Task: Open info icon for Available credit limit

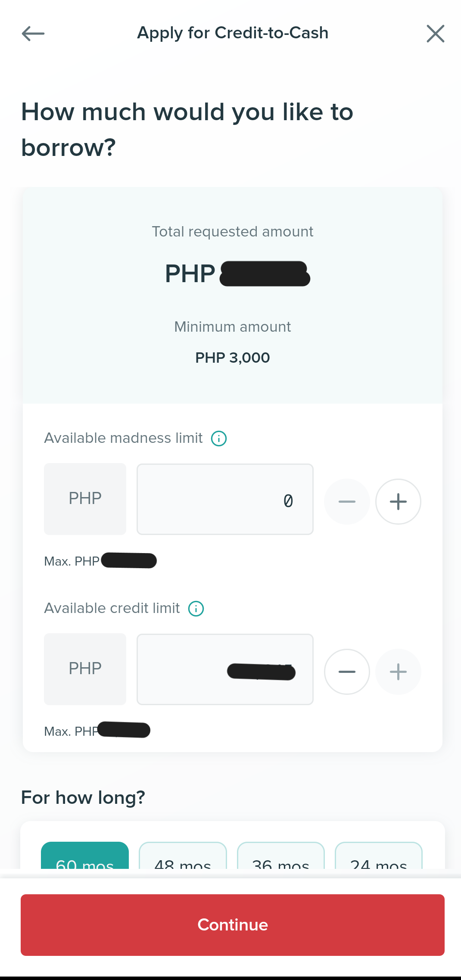Action: click(x=196, y=609)
